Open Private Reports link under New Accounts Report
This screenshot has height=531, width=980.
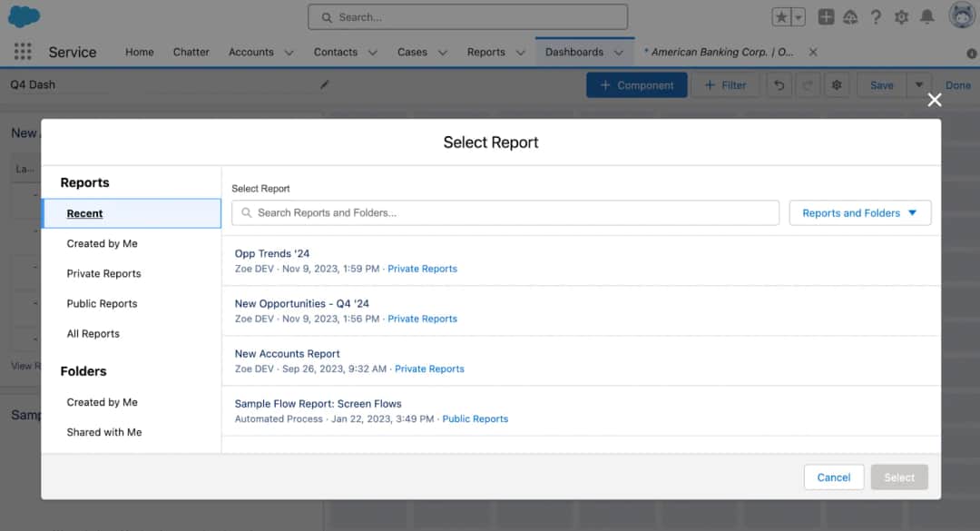click(429, 369)
